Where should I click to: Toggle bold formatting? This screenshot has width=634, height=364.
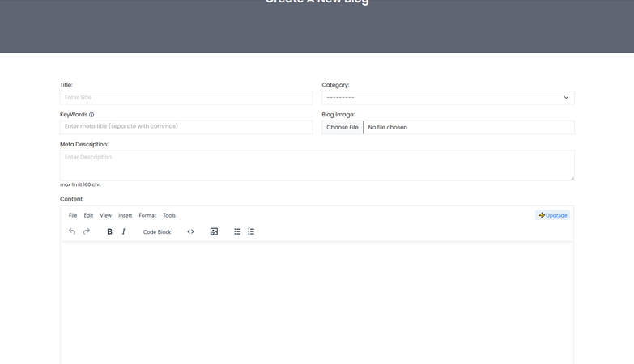109,231
